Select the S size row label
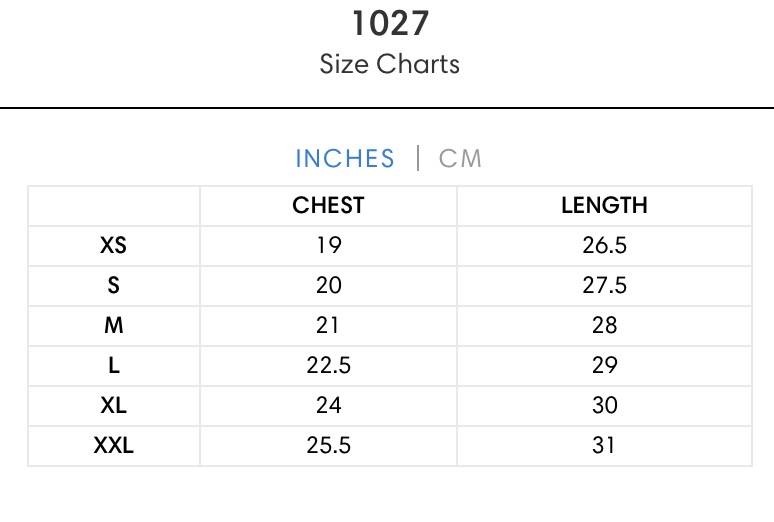 pyautogui.click(x=114, y=285)
